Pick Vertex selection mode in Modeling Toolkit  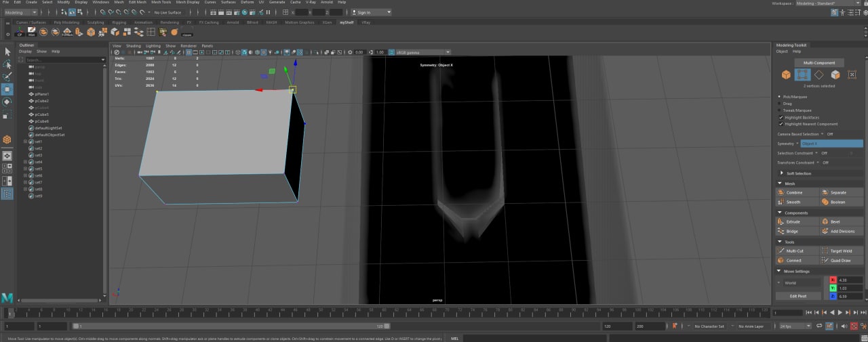802,74
